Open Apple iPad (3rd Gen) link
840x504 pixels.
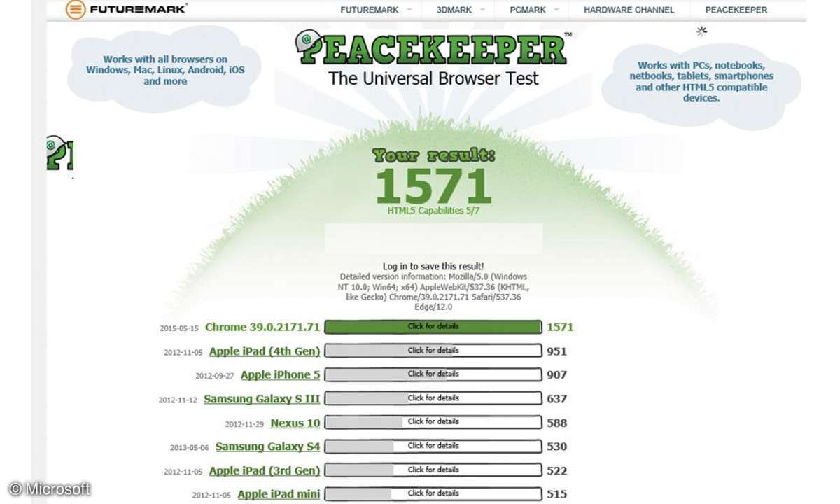click(x=265, y=470)
